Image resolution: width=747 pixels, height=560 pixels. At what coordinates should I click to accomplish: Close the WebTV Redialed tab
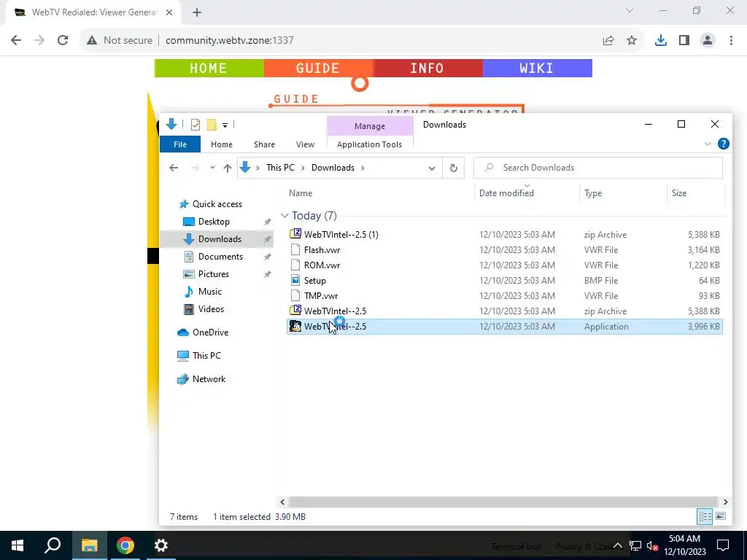tap(169, 12)
